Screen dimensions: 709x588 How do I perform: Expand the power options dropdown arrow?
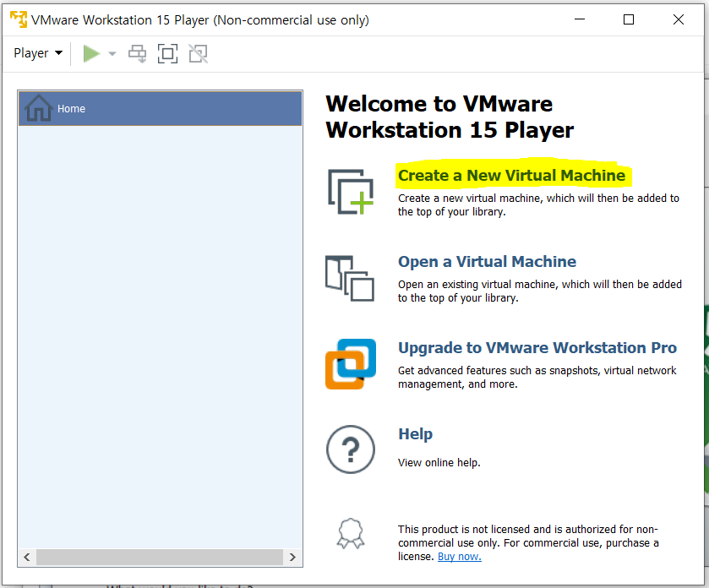tap(112, 54)
